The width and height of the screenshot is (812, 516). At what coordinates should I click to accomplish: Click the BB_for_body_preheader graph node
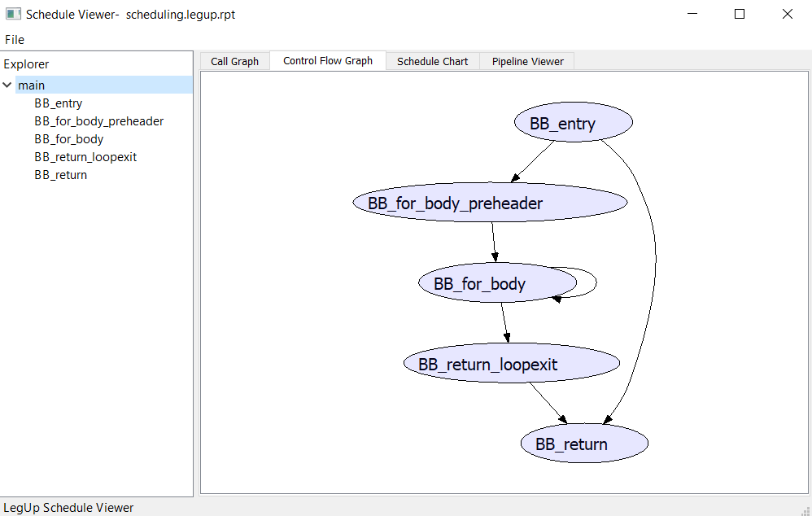click(x=490, y=203)
